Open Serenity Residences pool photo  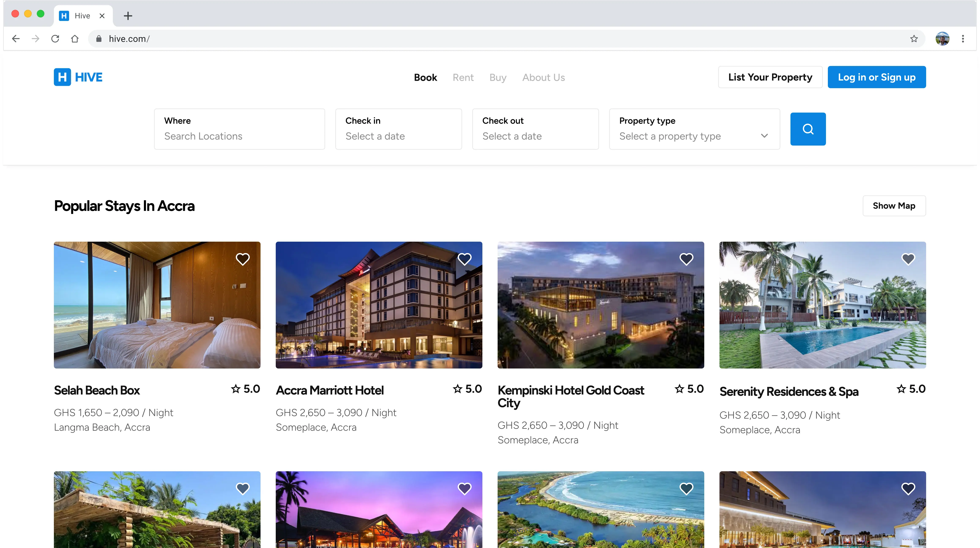tap(823, 305)
